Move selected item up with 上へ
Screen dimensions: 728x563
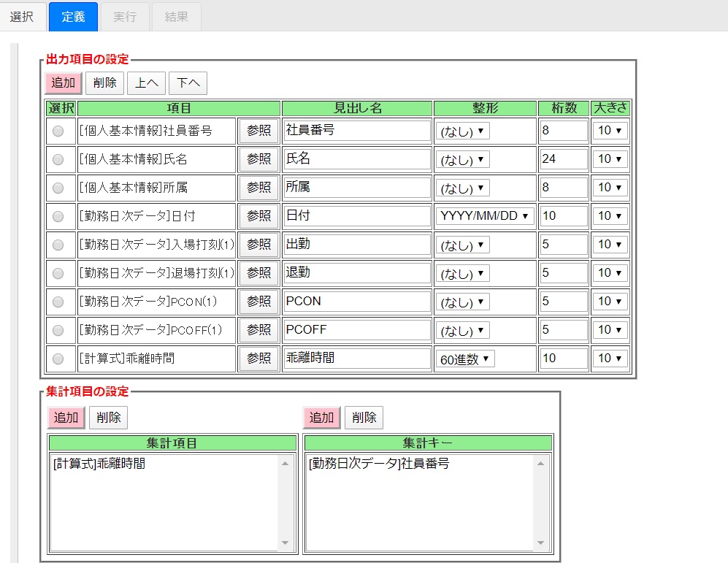(x=146, y=83)
